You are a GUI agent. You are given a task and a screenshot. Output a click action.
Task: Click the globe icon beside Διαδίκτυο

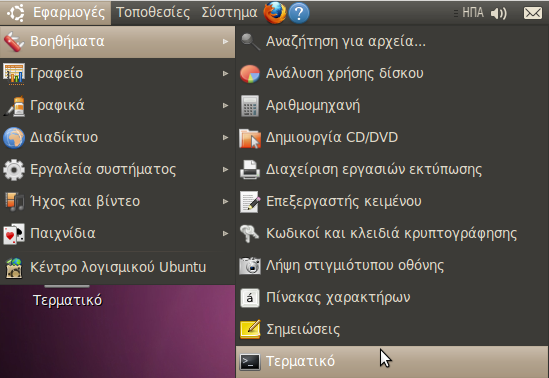click(14, 138)
